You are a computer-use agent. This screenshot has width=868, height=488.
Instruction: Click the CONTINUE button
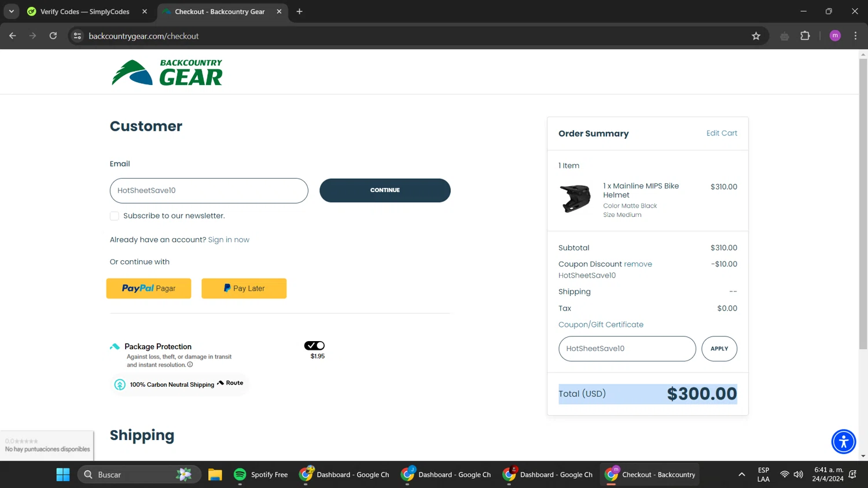(x=385, y=190)
